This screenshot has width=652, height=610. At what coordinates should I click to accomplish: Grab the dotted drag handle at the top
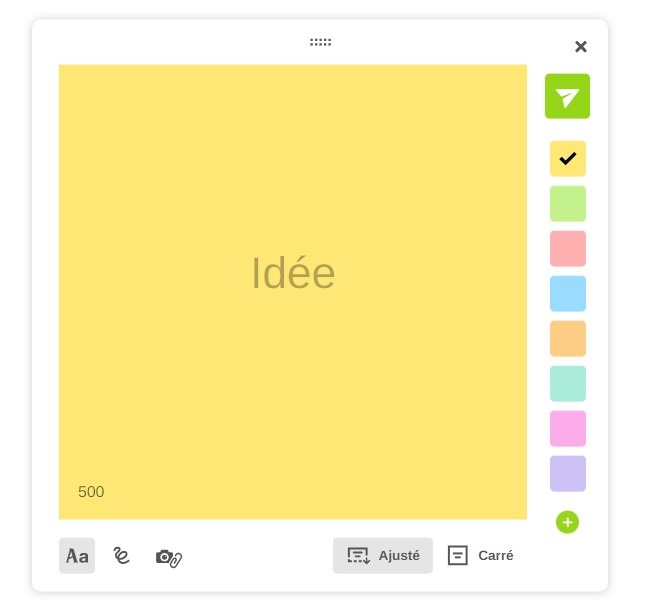tap(320, 42)
